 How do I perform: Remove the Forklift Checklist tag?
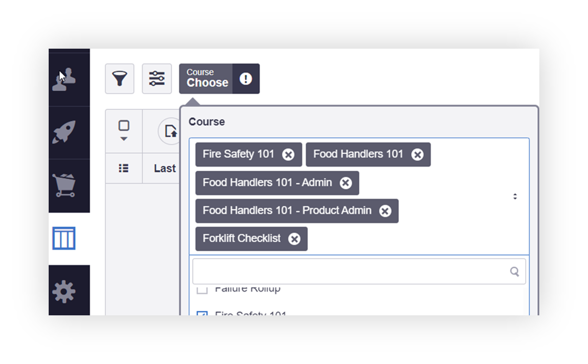coord(294,239)
